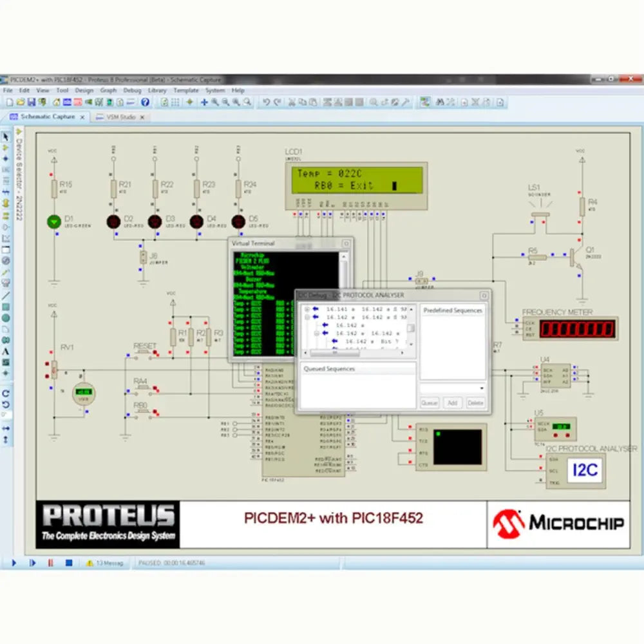The height and width of the screenshot is (644, 644).
Task: Toggle the RESET push button on schematic
Action: coord(145,352)
